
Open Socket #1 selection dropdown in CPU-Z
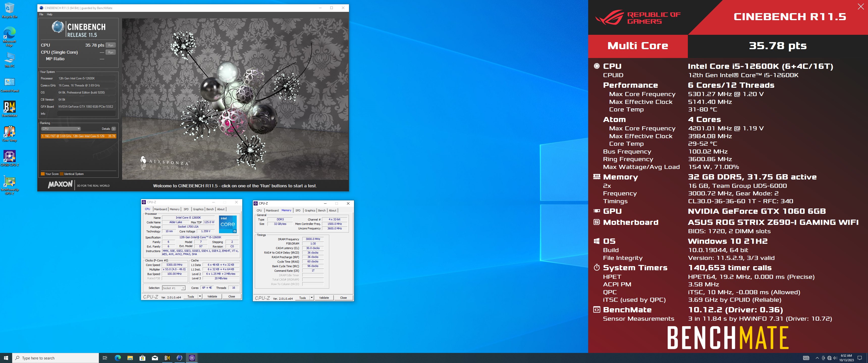(x=174, y=288)
